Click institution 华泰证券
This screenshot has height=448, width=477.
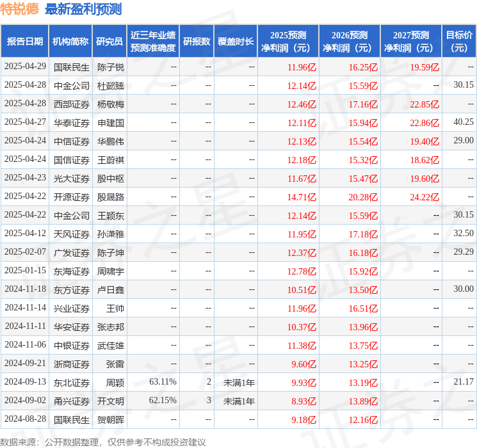(72, 123)
